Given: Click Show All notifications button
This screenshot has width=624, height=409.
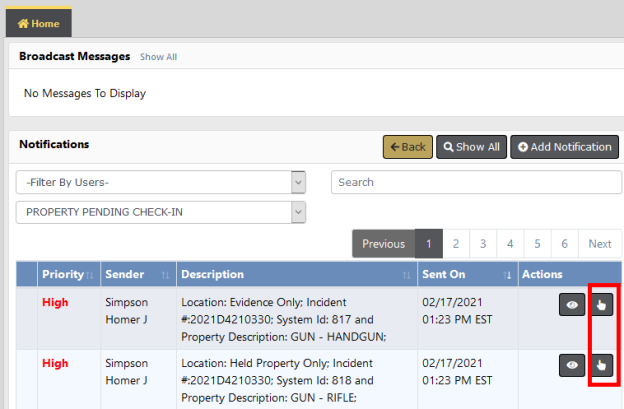Looking at the screenshot, I should click(471, 147).
